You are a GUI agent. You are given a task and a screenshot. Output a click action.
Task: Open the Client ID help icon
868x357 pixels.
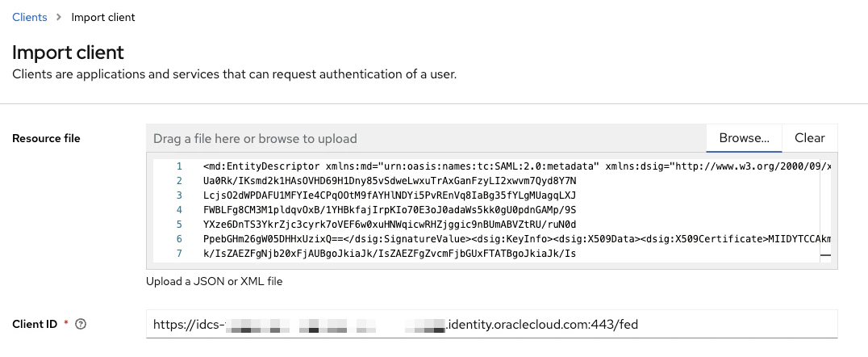tap(81, 325)
